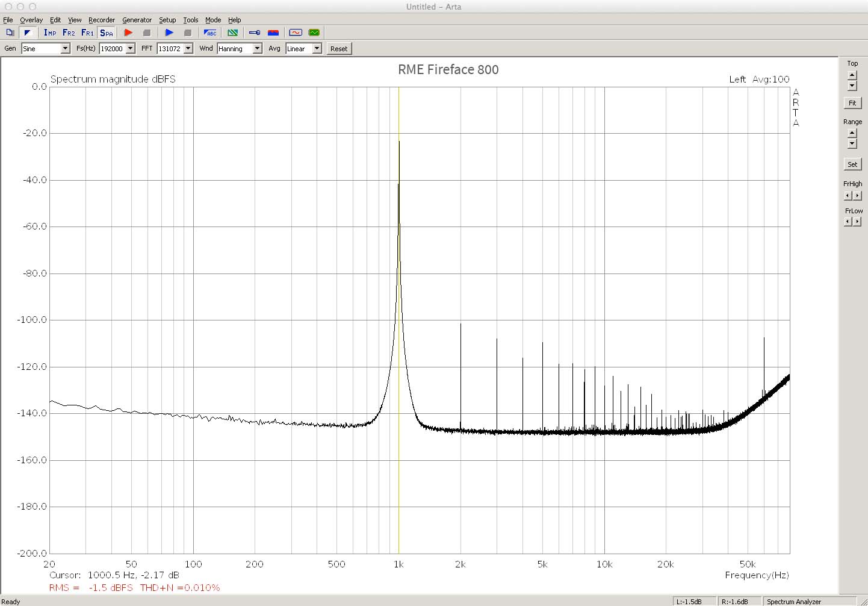Lower the graph Top with down arrow
The image size is (868, 606).
coord(852,86)
